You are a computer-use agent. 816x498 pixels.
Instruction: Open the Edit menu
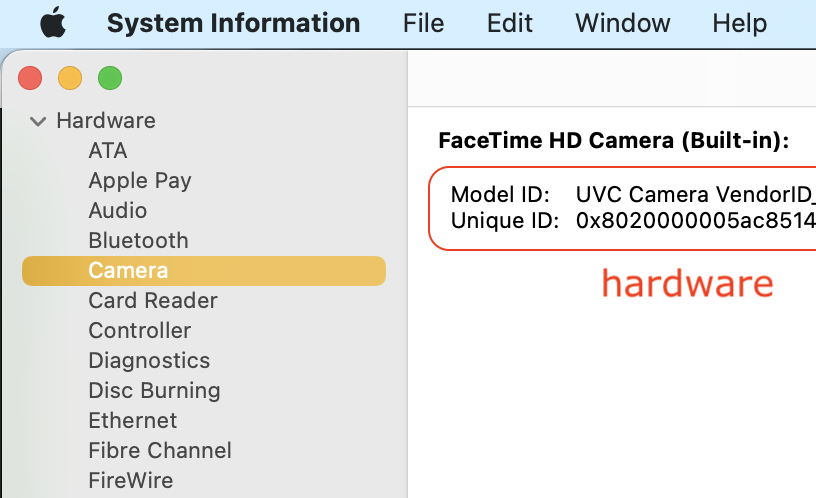pyautogui.click(x=509, y=23)
